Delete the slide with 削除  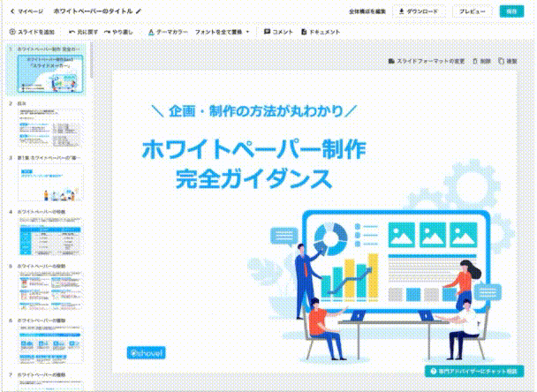click(x=480, y=61)
